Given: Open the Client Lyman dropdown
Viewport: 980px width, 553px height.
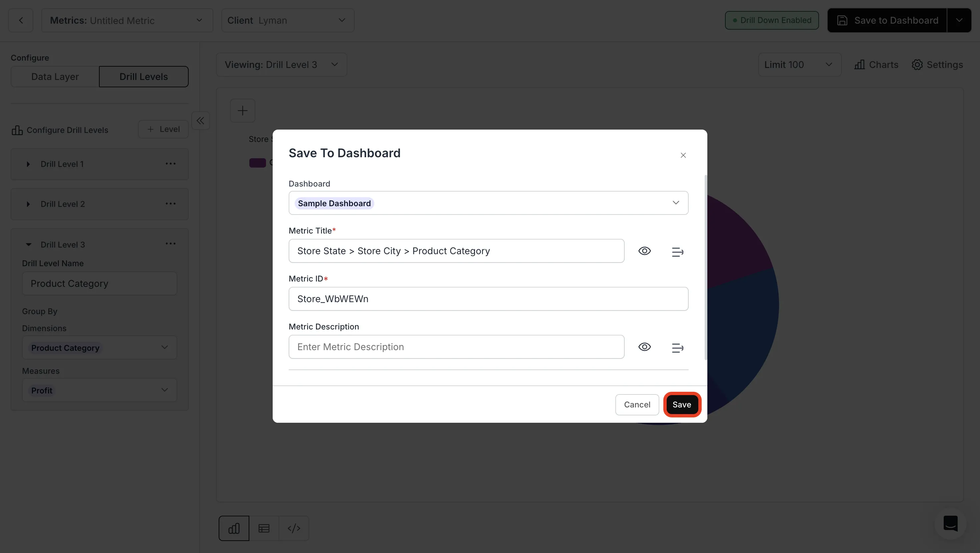Looking at the screenshot, I should [x=288, y=21].
